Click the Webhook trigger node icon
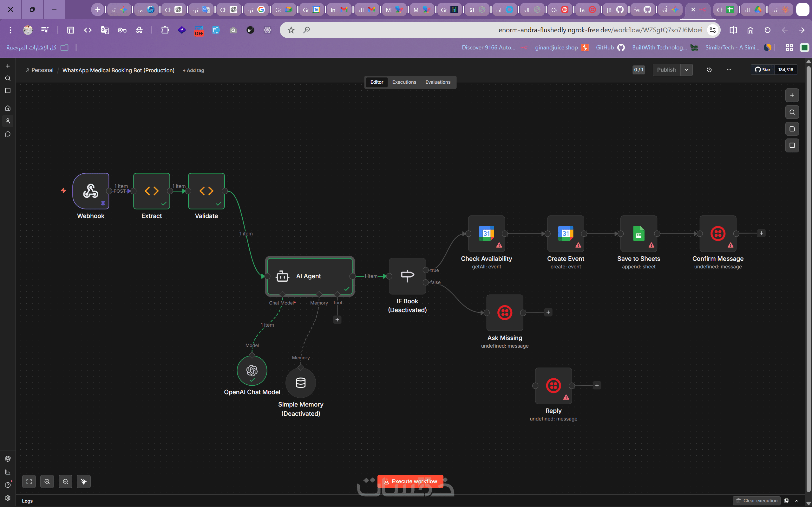This screenshot has height=507, width=812. 91,191
